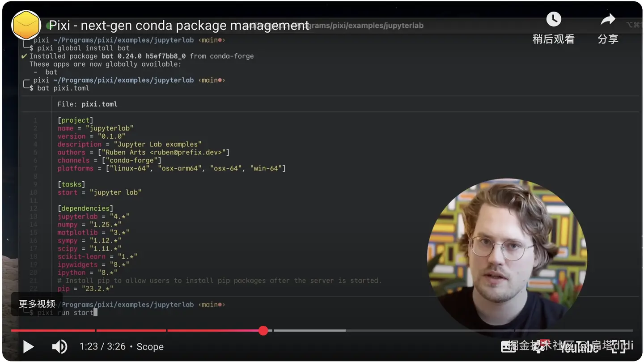
Task: Click the Share arrow icon
Action: pos(608,19)
